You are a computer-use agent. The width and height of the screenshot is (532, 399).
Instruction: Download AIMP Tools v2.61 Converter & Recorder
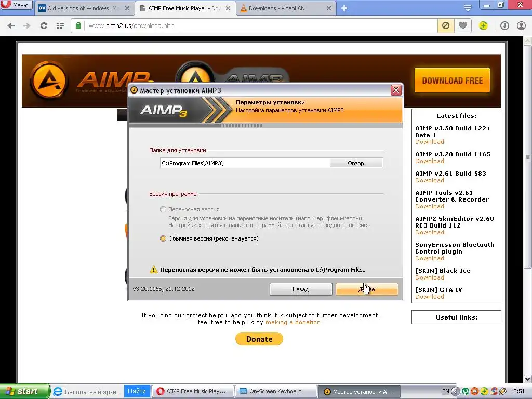[x=429, y=206]
